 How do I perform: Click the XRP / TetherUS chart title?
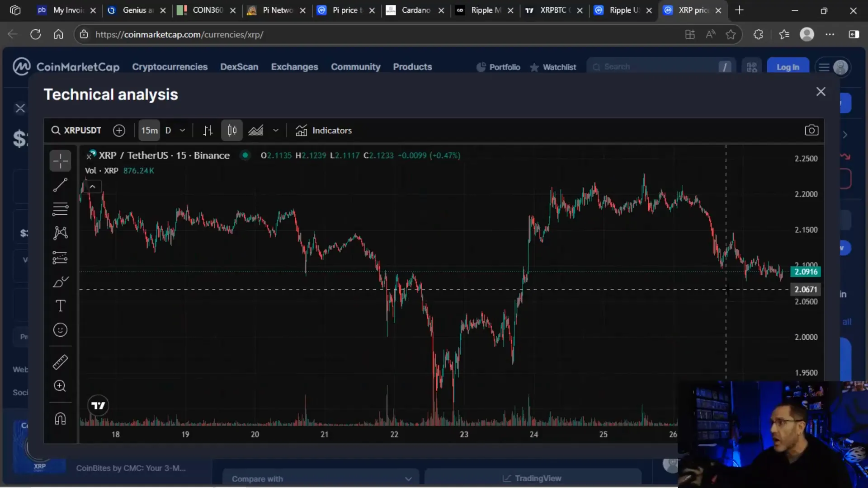(x=165, y=155)
